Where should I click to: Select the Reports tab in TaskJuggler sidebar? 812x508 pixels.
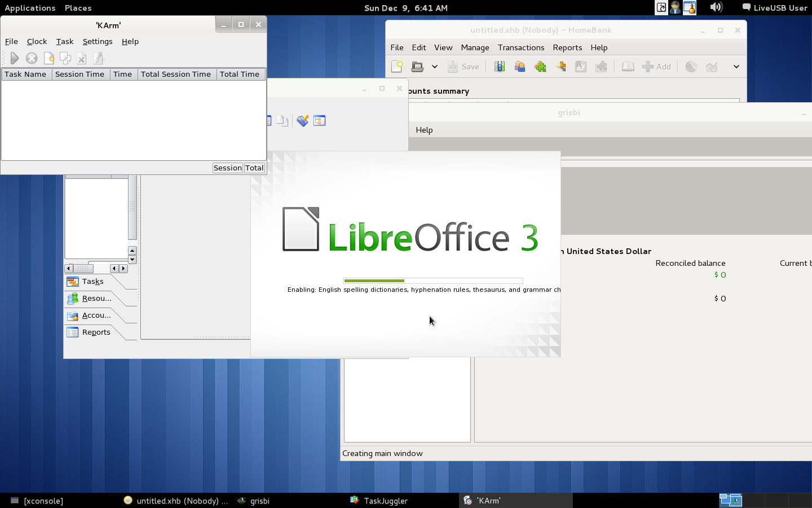tap(100, 332)
